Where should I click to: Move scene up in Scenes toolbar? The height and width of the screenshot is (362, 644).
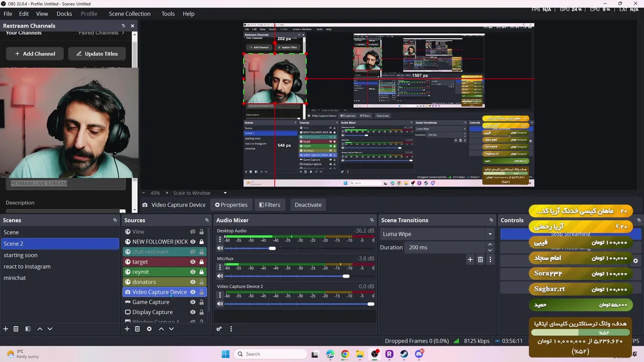coord(40,329)
